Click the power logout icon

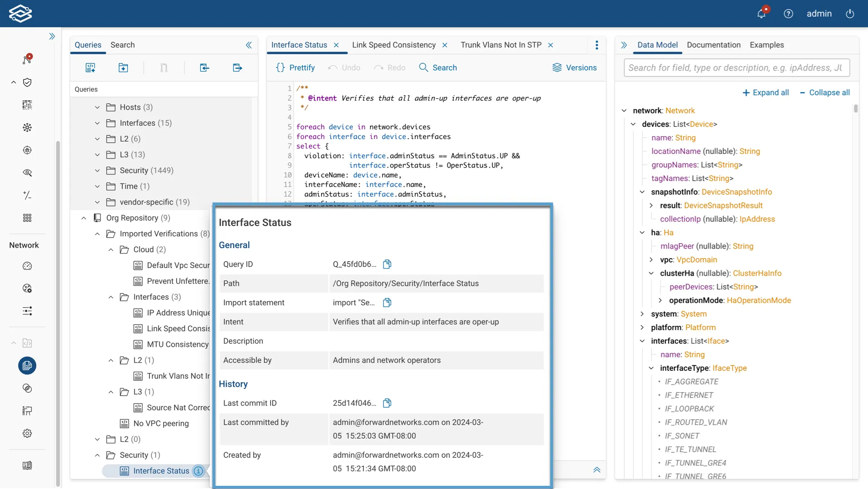tap(850, 14)
